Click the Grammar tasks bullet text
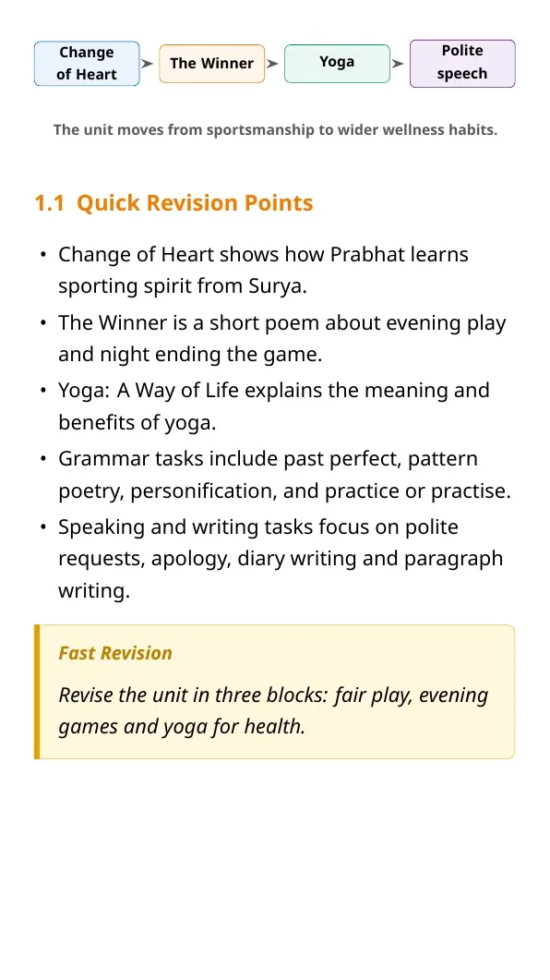 (x=284, y=475)
